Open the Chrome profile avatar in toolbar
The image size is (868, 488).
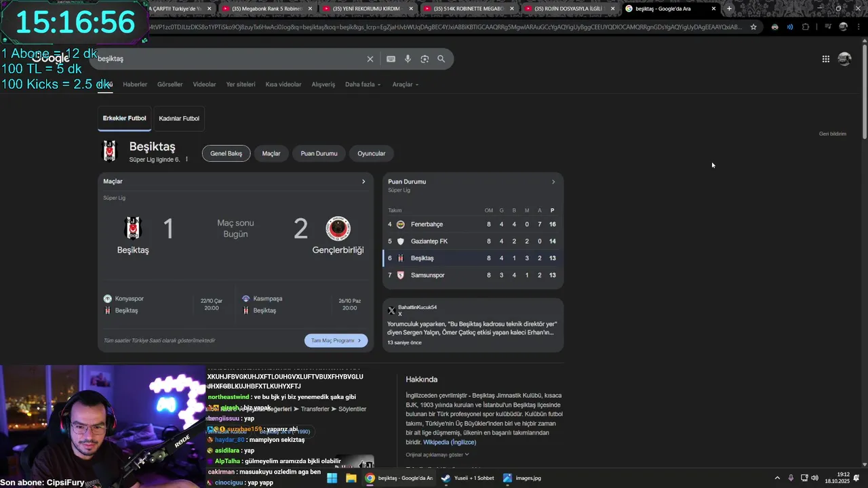(843, 27)
